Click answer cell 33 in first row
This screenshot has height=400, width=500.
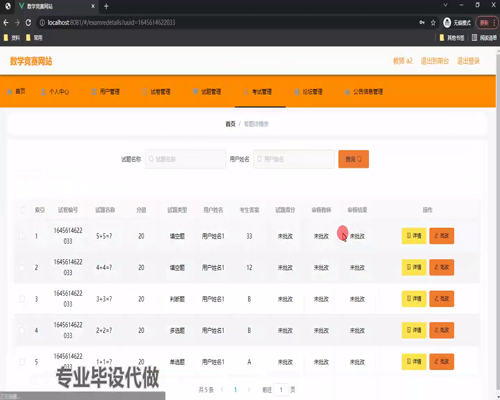pos(249,236)
